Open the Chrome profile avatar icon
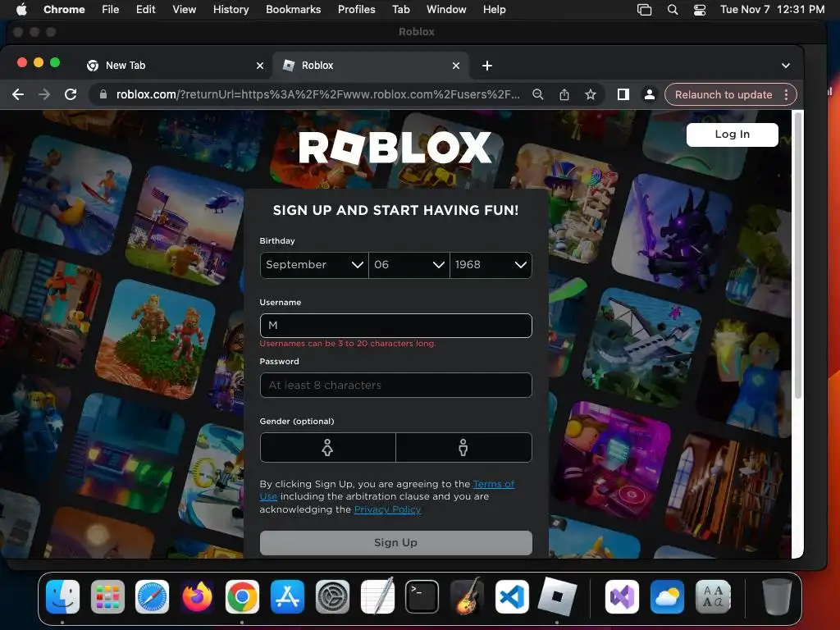This screenshot has width=840, height=630. pyautogui.click(x=650, y=95)
